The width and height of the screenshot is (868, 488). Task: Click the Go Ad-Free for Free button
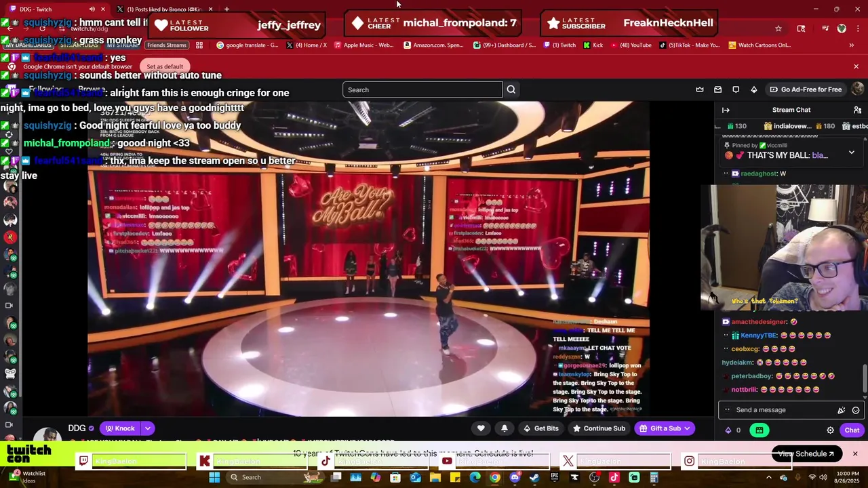coord(806,89)
